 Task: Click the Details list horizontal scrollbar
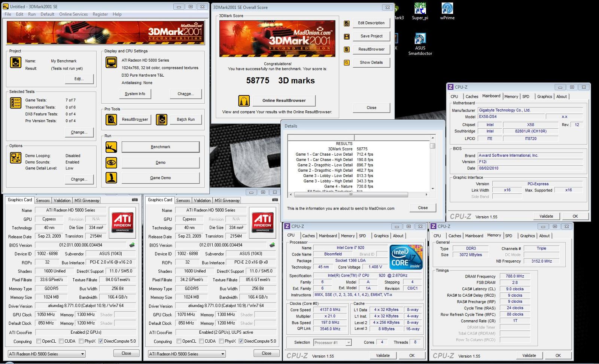[351, 195]
